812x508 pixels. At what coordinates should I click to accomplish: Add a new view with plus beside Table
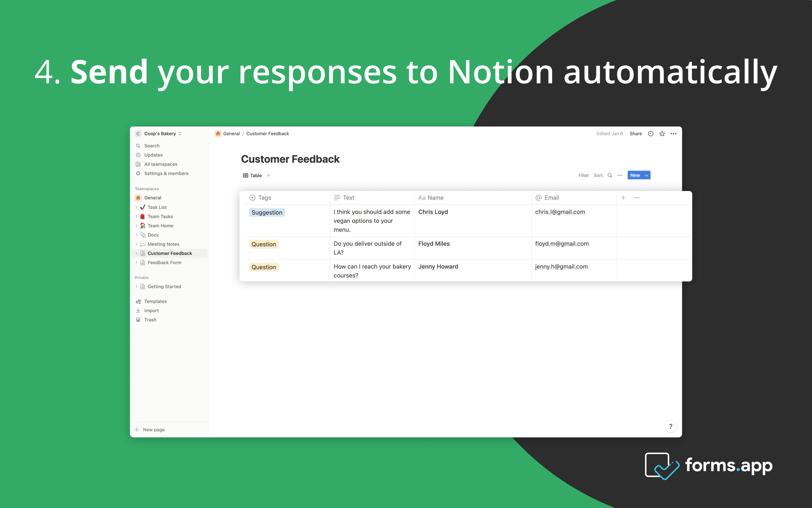(x=268, y=175)
